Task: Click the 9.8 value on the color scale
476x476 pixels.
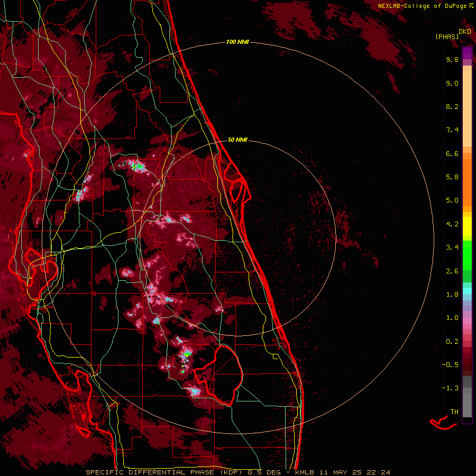Action: pos(452,59)
